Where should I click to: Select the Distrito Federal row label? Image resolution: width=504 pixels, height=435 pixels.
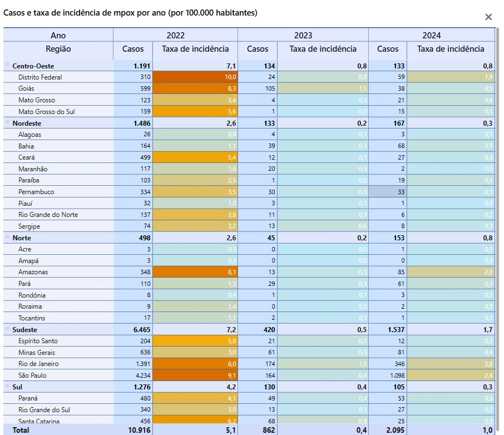click(x=40, y=77)
